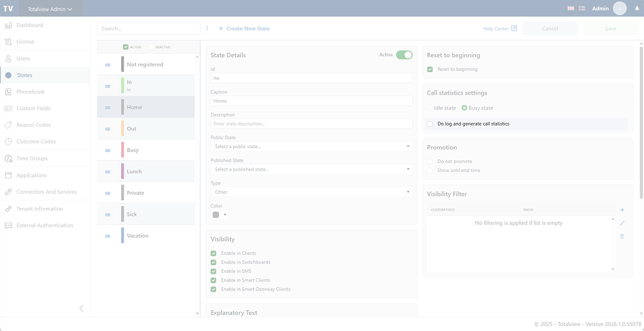Select the Out state row
The width and height of the screenshot is (644, 331).
146,129
